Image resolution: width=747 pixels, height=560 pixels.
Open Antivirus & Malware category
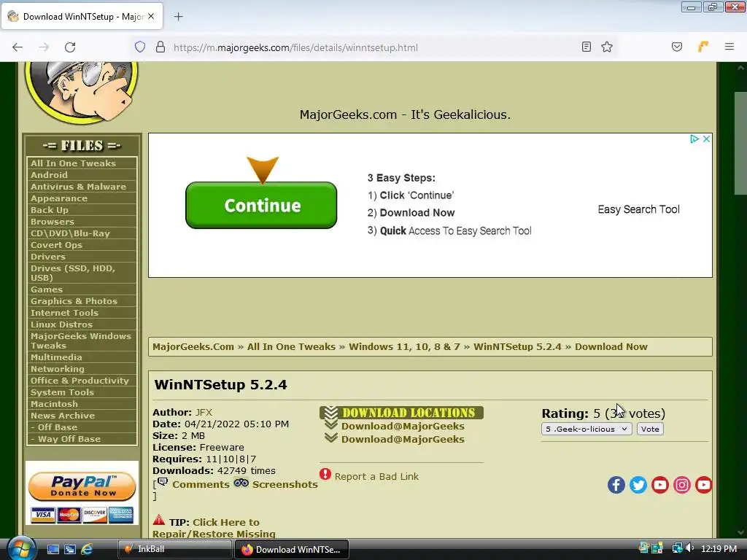tap(78, 187)
